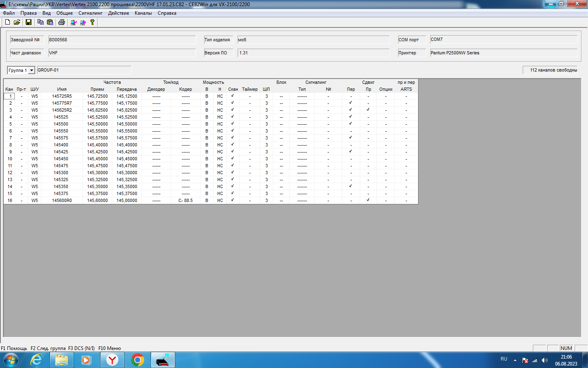Click F2 След. группа in status bar
588x368 pixels.
(x=48, y=348)
